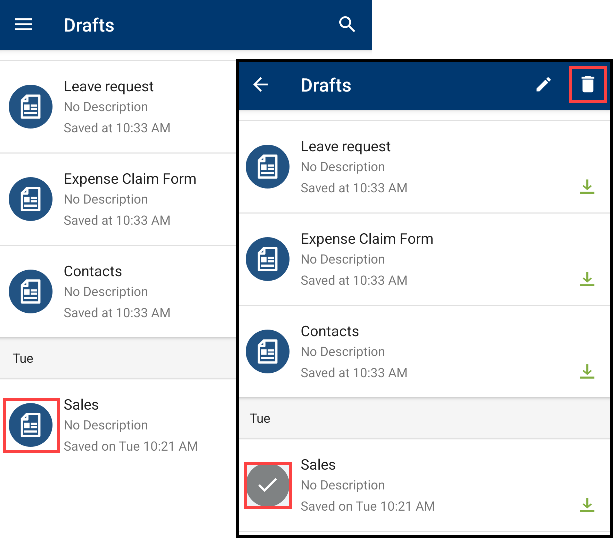The height and width of the screenshot is (538, 613).
Task: Tap the back arrow in right Drafts screen
Action: point(260,84)
